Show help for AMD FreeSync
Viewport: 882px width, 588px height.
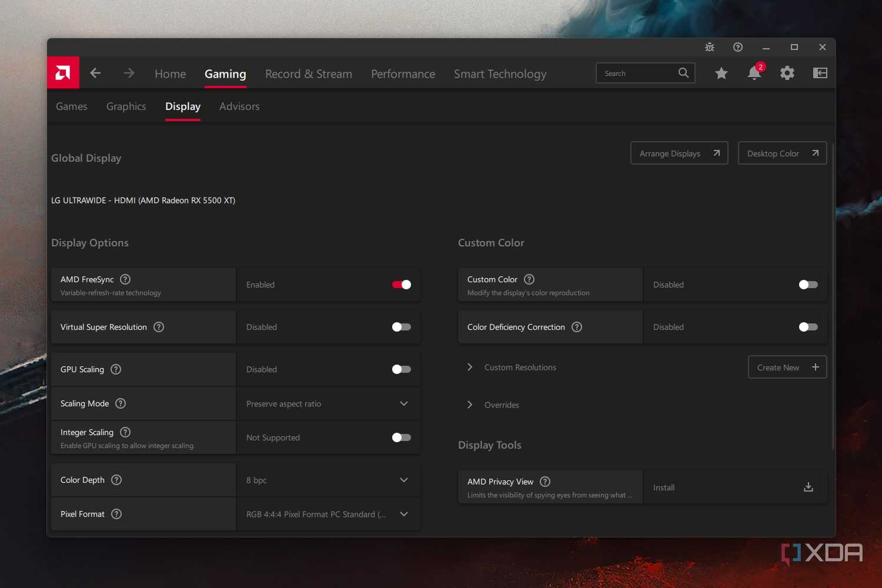(125, 279)
